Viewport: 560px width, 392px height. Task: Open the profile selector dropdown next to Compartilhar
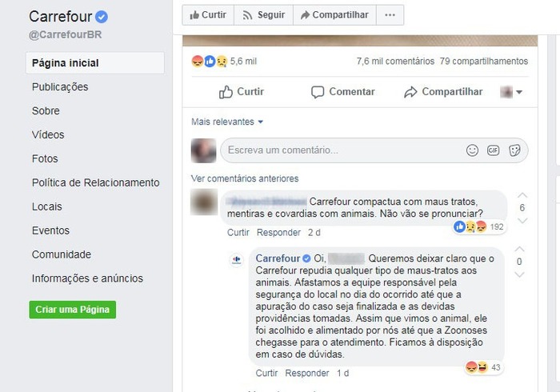coord(511,92)
